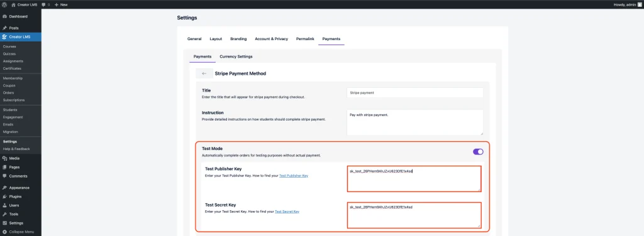Open the Currency Settings sub-tab
Screen dimensions: 644x236
(236, 56)
